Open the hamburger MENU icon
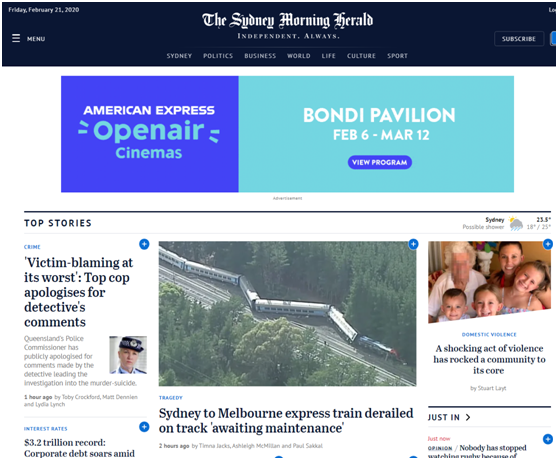The width and height of the screenshot is (558, 460). point(16,38)
